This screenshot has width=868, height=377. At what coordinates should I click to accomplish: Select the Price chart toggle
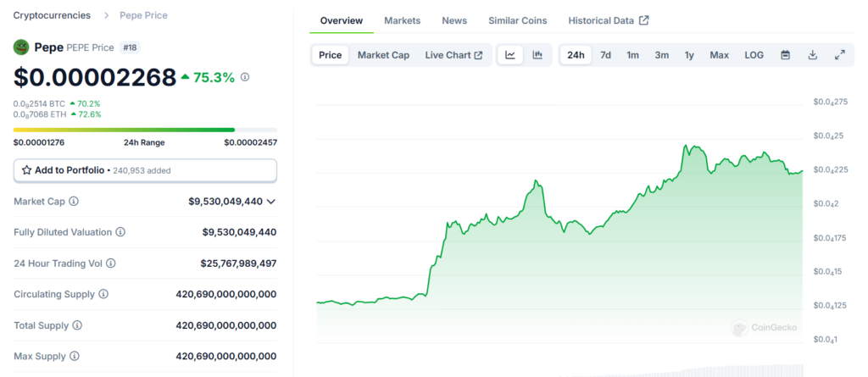pos(330,55)
